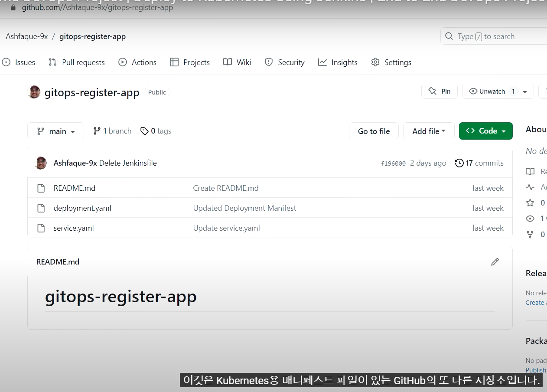Image resolution: width=547 pixels, height=392 pixels.
Task: Click the gitops-register-app breadcrumb link
Action: (92, 36)
